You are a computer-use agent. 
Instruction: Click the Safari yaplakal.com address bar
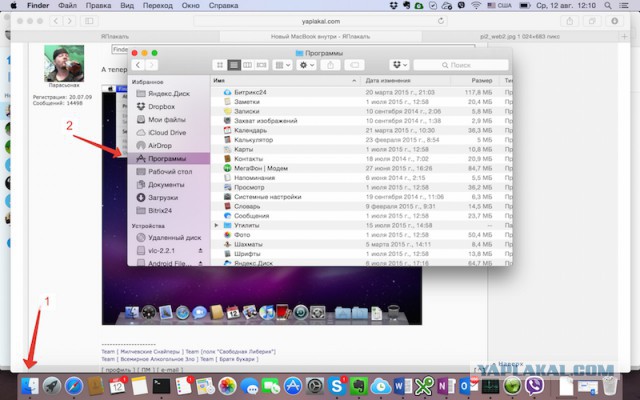(x=320, y=21)
